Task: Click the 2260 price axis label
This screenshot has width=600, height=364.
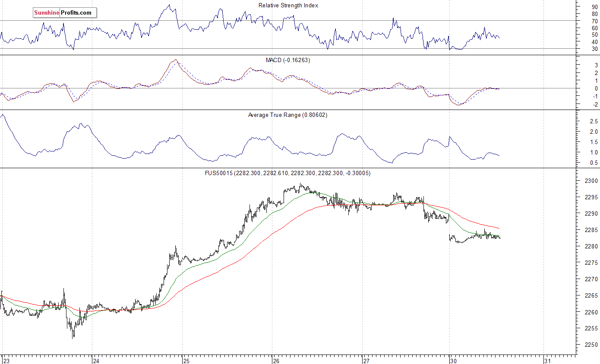Action: (x=591, y=312)
